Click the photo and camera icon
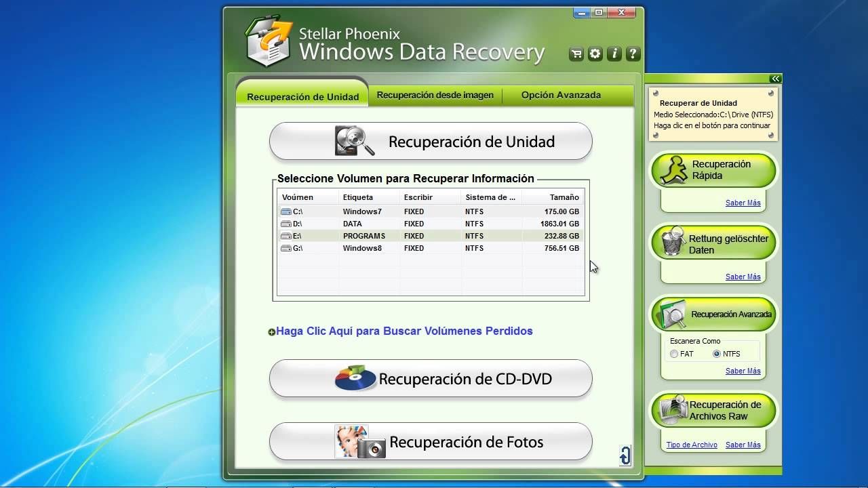This screenshot has height=488, width=868. point(360,441)
